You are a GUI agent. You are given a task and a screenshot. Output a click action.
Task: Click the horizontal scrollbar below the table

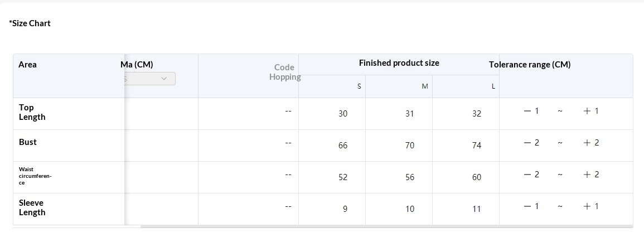(x=386, y=226)
